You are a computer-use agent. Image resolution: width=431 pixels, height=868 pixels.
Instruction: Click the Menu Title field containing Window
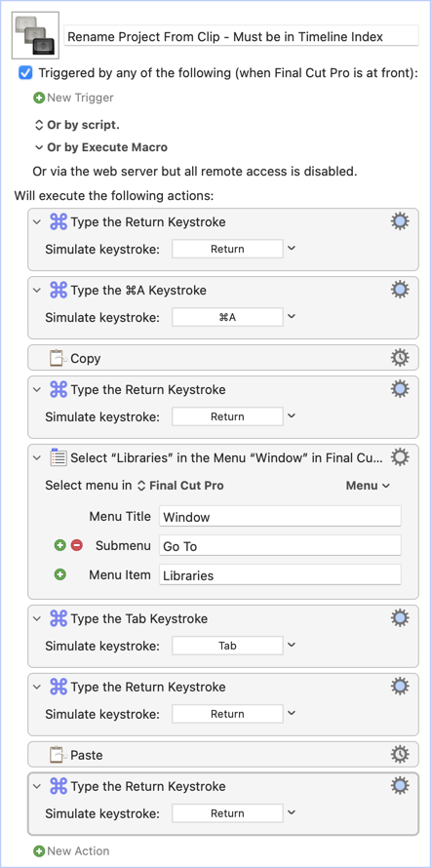tap(280, 517)
